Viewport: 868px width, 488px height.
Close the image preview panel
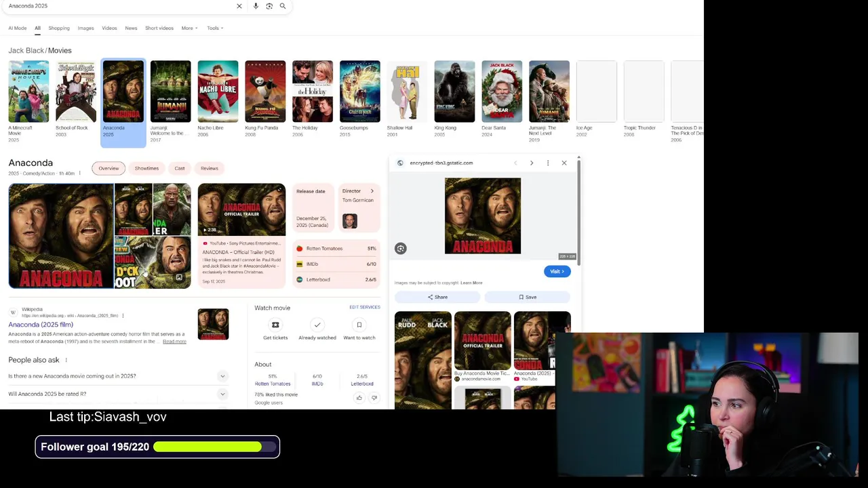pyautogui.click(x=564, y=163)
